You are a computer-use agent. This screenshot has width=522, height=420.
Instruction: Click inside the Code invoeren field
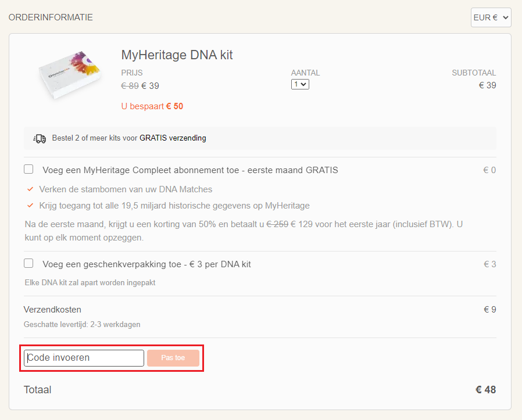click(x=83, y=358)
